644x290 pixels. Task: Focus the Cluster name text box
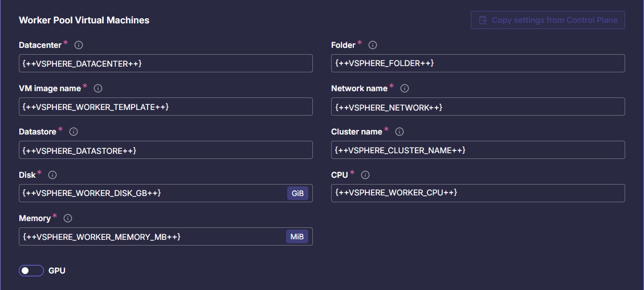pos(478,150)
